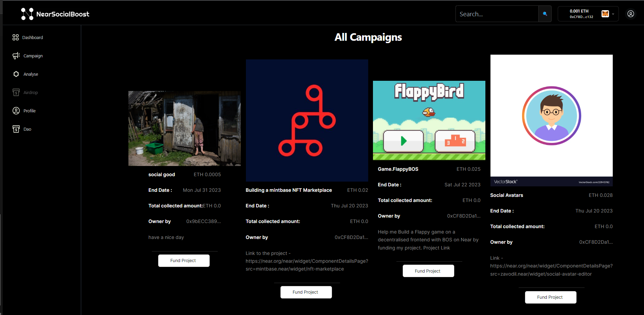Fund the Social Avatars project
644x315 pixels.
[551, 297]
